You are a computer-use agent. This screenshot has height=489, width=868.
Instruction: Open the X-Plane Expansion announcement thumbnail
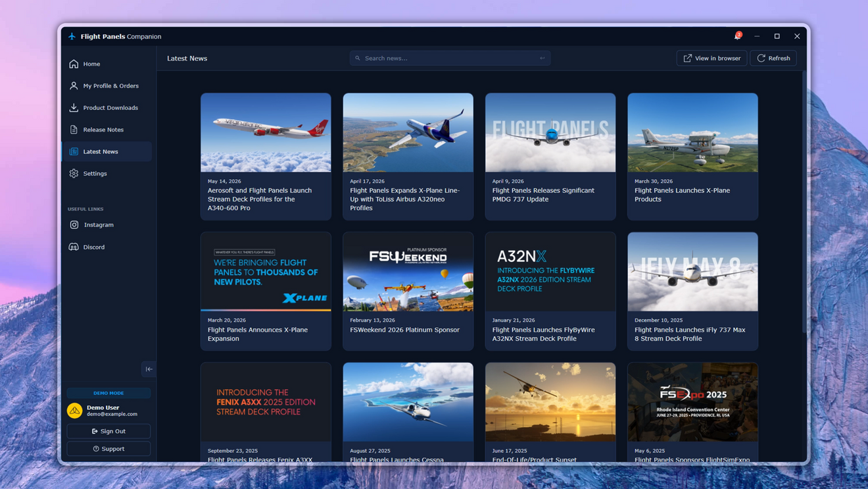click(x=266, y=271)
